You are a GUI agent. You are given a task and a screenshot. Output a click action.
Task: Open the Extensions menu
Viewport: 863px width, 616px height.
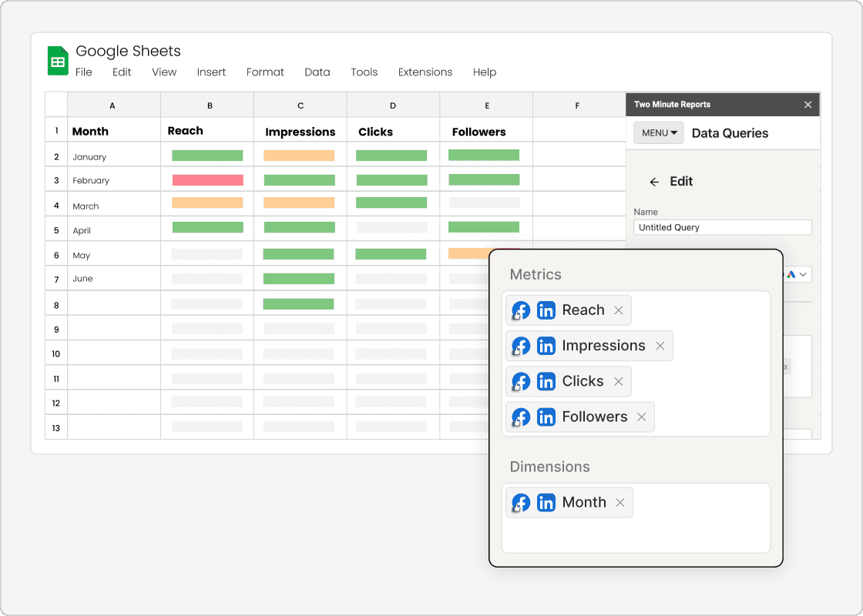tap(425, 72)
